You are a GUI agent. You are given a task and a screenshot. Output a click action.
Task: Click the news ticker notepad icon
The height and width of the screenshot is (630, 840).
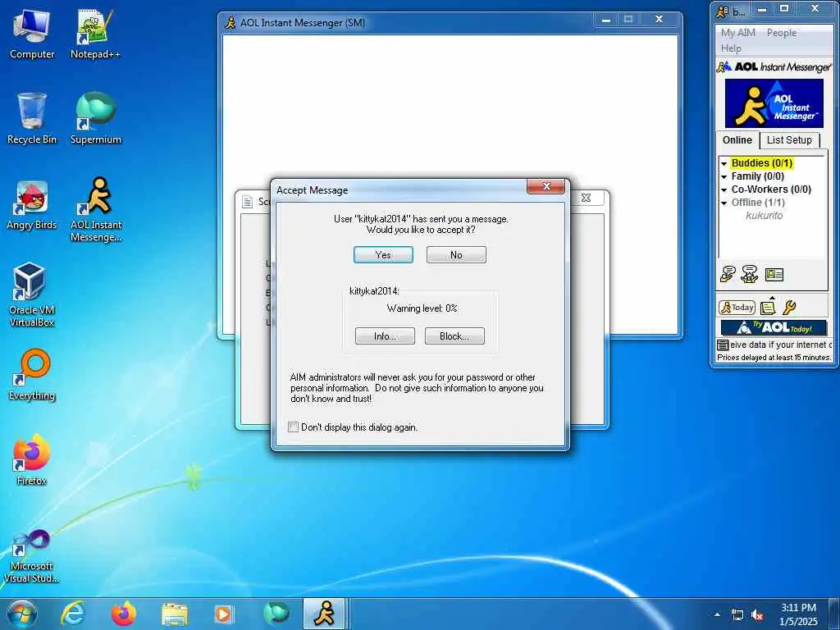(x=768, y=308)
